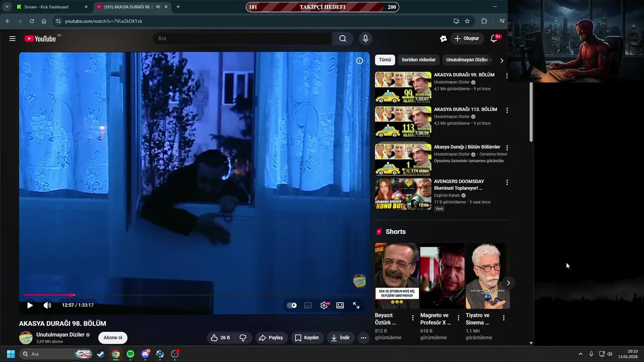Screen dimensions: 644x362
Task: Open Spotify from the taskbar
Action: click(130, 354)
